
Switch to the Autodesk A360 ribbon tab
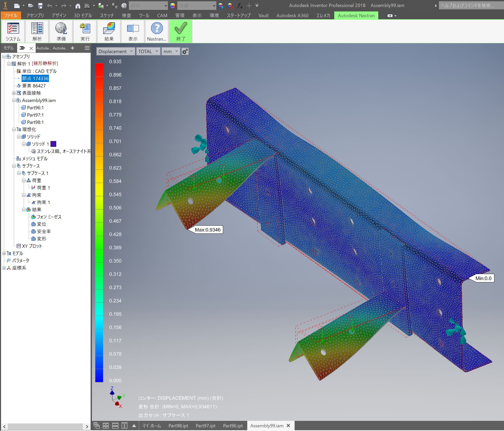click(292, 15)
